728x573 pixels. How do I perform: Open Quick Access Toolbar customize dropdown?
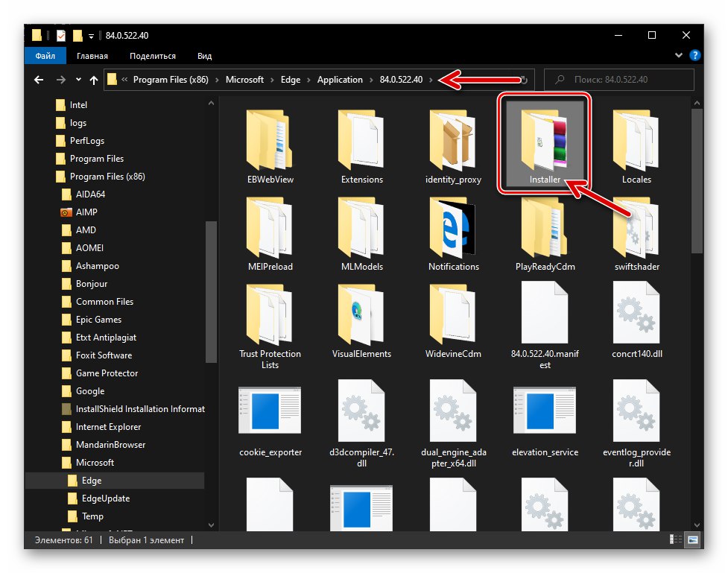point(91,36)
